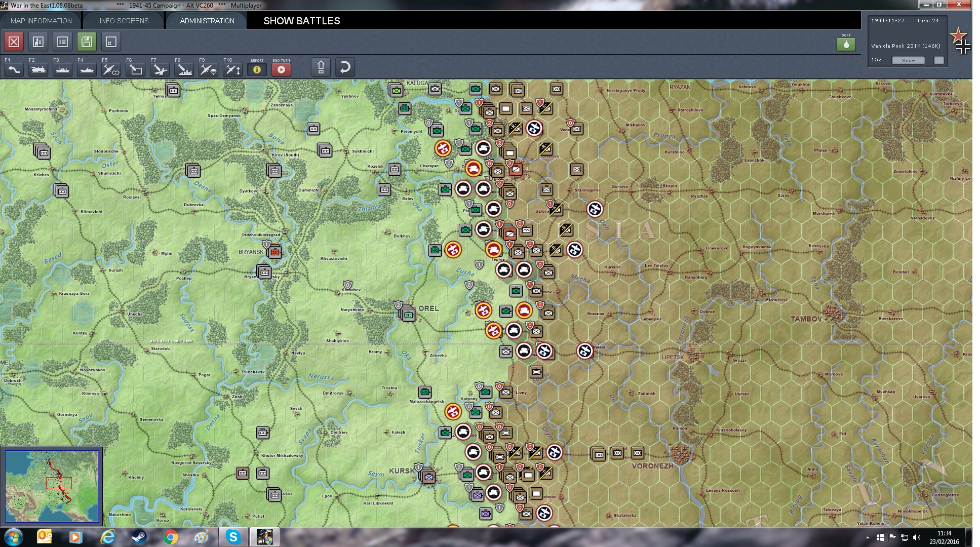Viewport: 980px width, 547px height.
Task: Open the commander's report icon beside the red X
Action: [x=38, y=42]
